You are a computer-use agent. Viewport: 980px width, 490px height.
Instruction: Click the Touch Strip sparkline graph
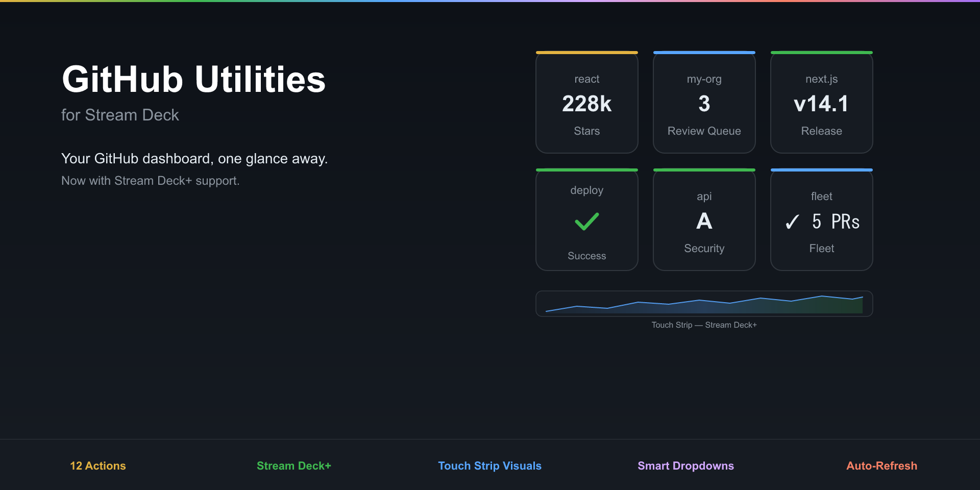pyautogui.click(x=704, y=304)
